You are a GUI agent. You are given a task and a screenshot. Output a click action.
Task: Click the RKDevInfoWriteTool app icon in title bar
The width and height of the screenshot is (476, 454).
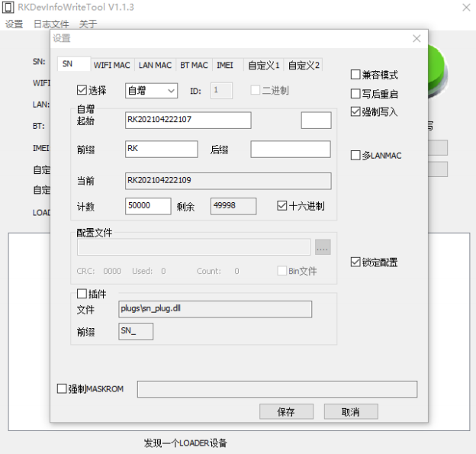tap(8, 7)
